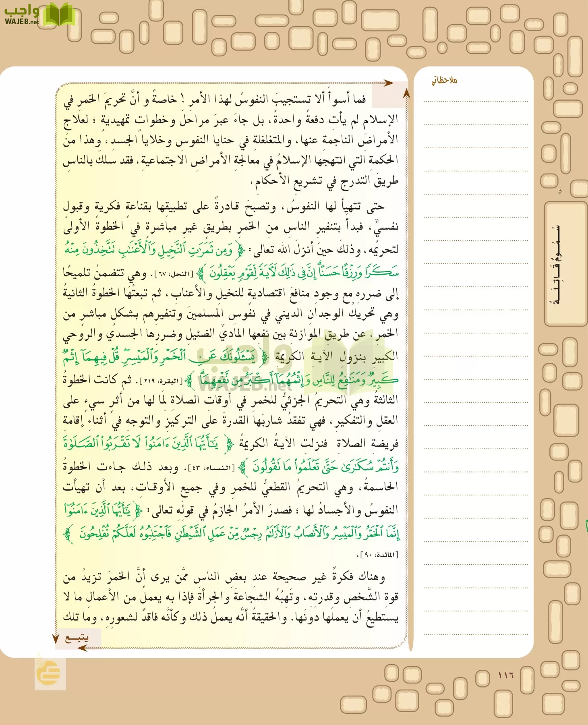The width and height of the screenshot is (588, 725).
Task: Click the page number ١١٦
Action: (x=506, y=675)
